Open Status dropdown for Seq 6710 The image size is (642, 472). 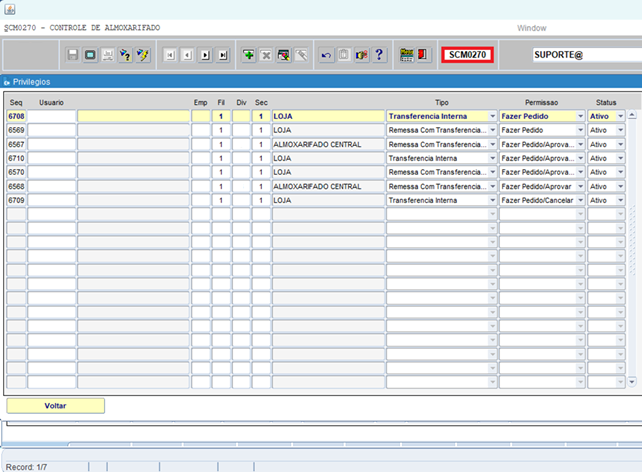[620, 158]
